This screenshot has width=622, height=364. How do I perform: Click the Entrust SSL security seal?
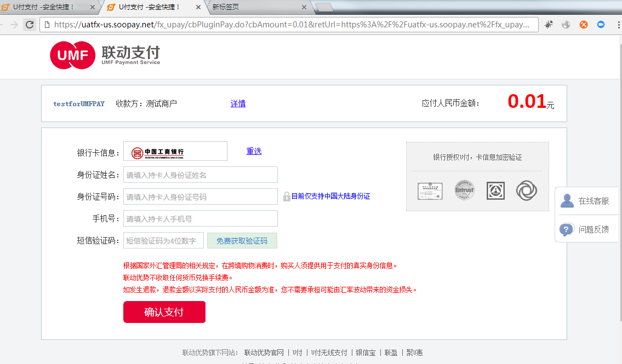464,191
